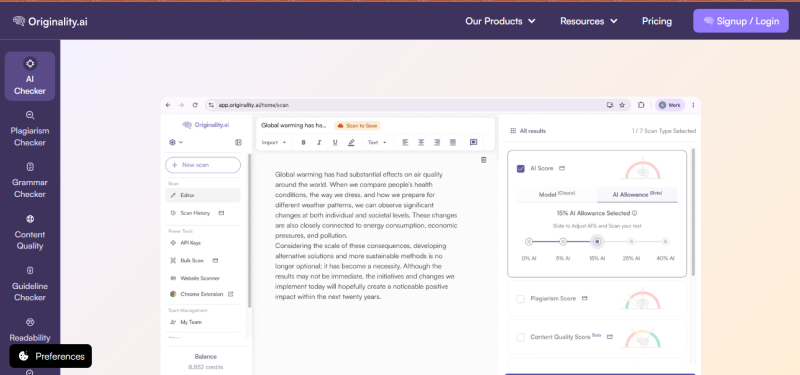800x375 pixels.
Task: Open the Readability sidebar tool
Action: [30, 330]
